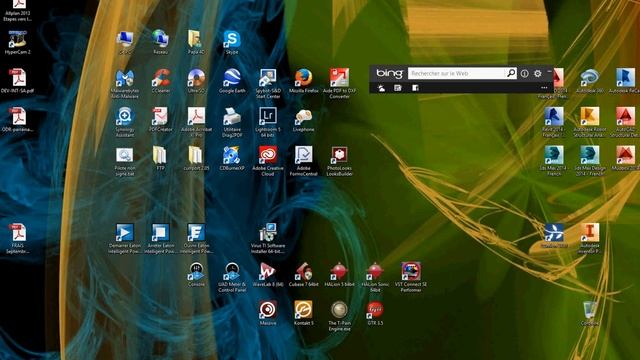Viewport: 640px width, 360px height.
Task: Click the Bing logo in the search bar
Action: tap(389, 73)
